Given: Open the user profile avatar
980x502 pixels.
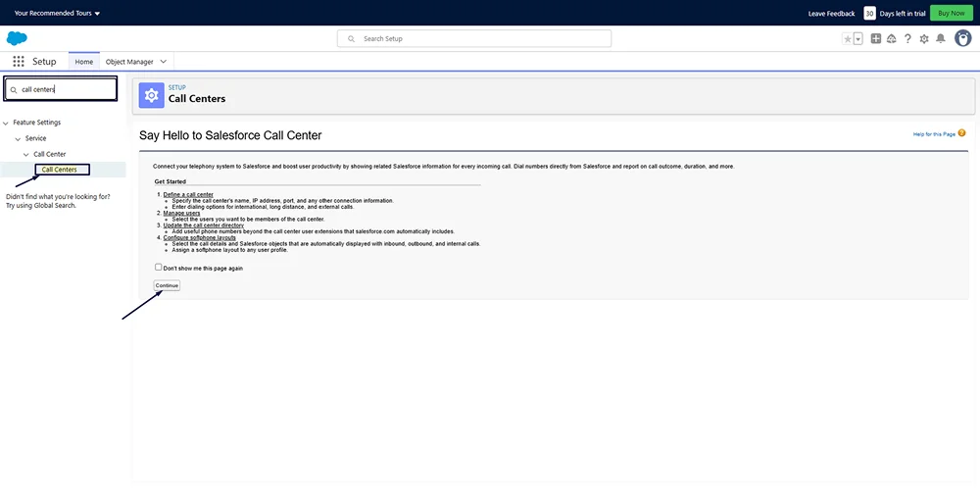Looking at the screenshot, I should [962, 38].
